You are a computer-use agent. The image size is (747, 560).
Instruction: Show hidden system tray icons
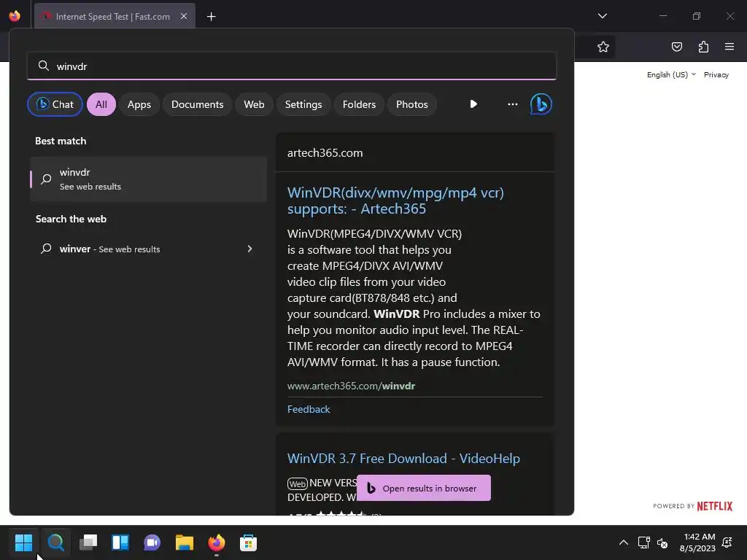[623, 542]
